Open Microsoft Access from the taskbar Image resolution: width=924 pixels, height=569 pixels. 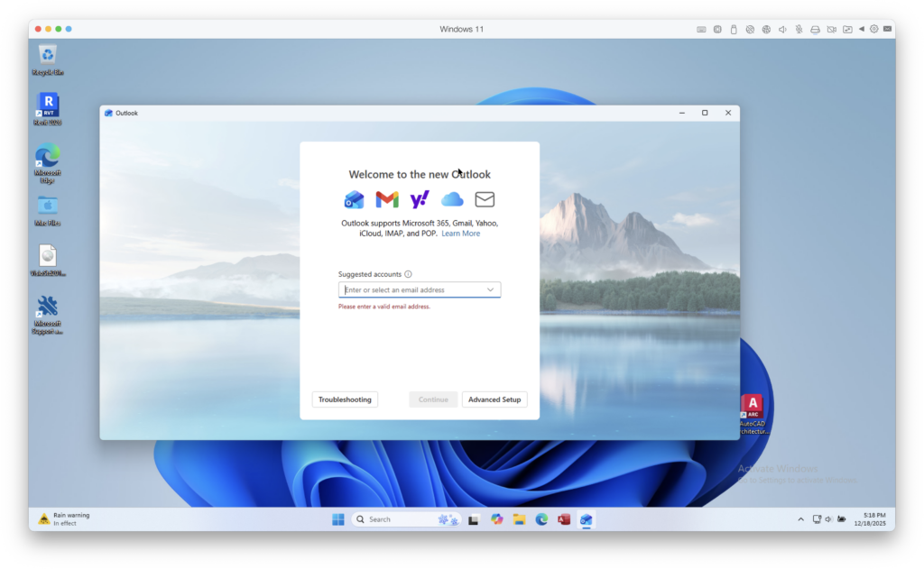click(564, 519)
